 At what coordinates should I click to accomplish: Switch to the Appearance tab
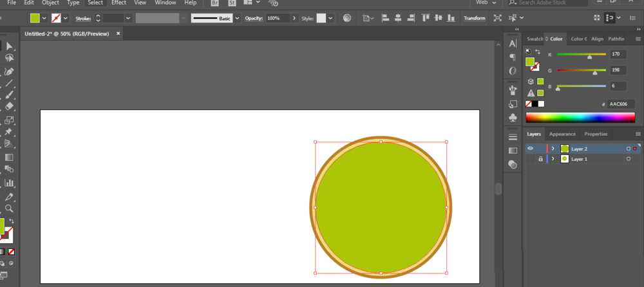click(x=562, y=134)
